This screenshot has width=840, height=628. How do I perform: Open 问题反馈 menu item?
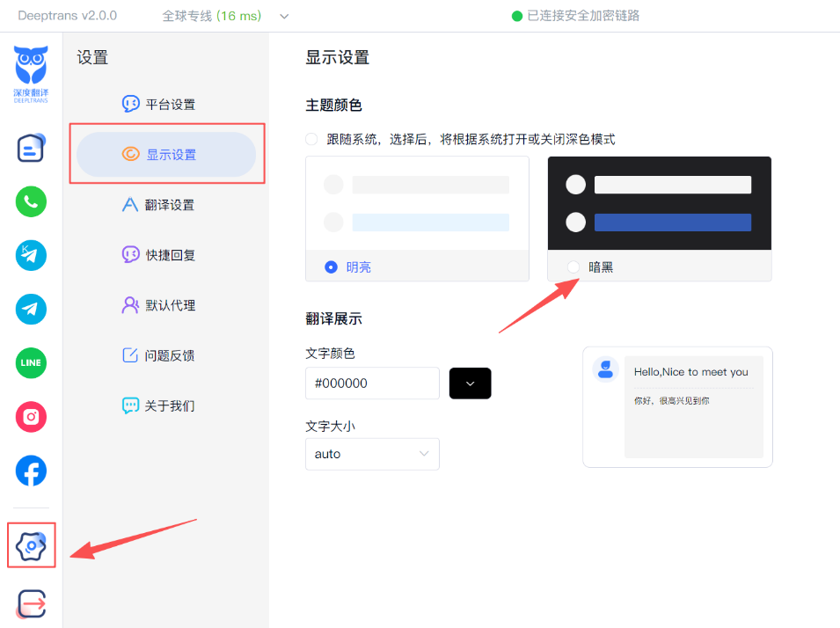(166, 355)
